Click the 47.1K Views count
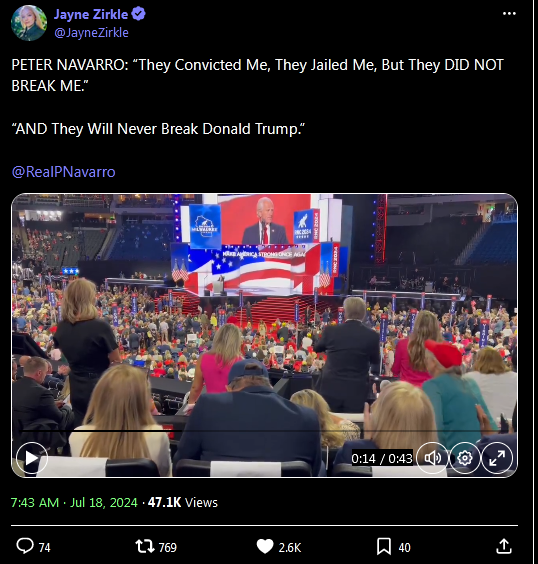This screenshot has width=538, height=564. (183, 502)
